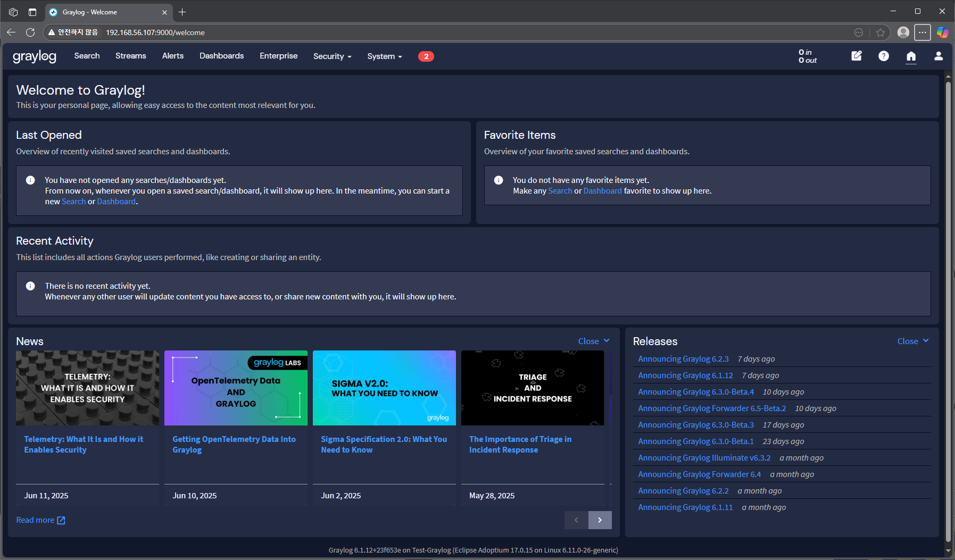The image size is (955, 560).
Task: Click the Telemetry news thumbnail image
Action: (87, 388)
